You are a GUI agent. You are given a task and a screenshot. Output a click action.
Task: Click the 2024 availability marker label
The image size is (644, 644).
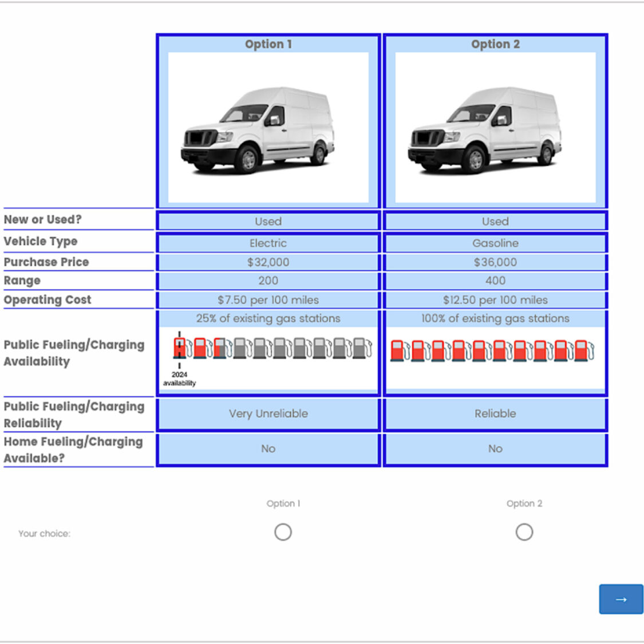[179, 379]
